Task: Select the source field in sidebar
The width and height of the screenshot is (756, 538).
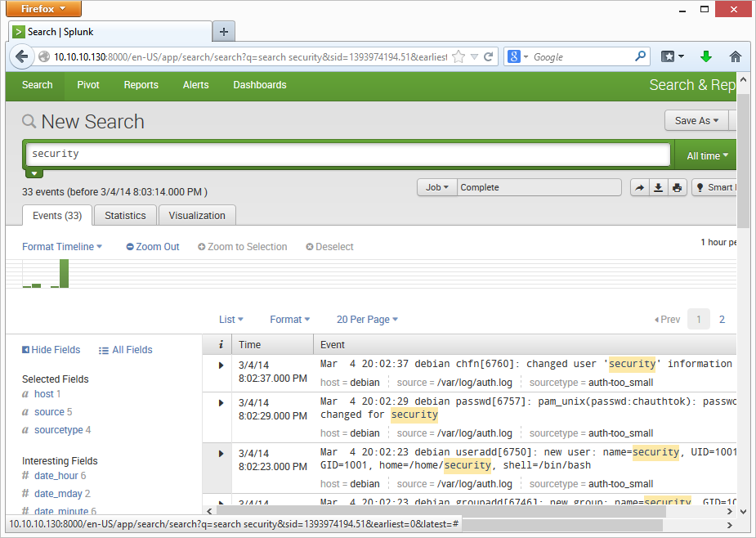Action: click(x=49, y=412)
